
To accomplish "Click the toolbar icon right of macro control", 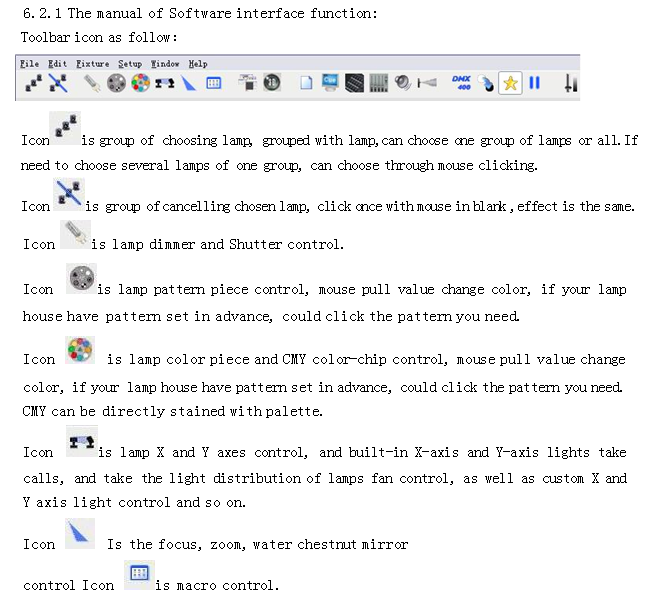I will (248, 82).
